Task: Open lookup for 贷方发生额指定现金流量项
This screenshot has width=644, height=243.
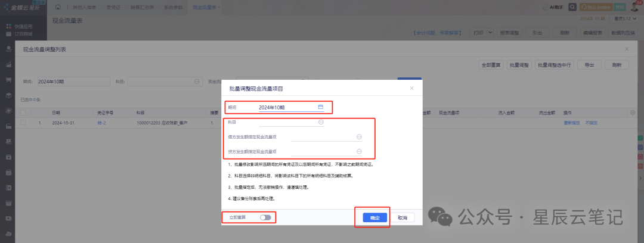Action: 359,152
